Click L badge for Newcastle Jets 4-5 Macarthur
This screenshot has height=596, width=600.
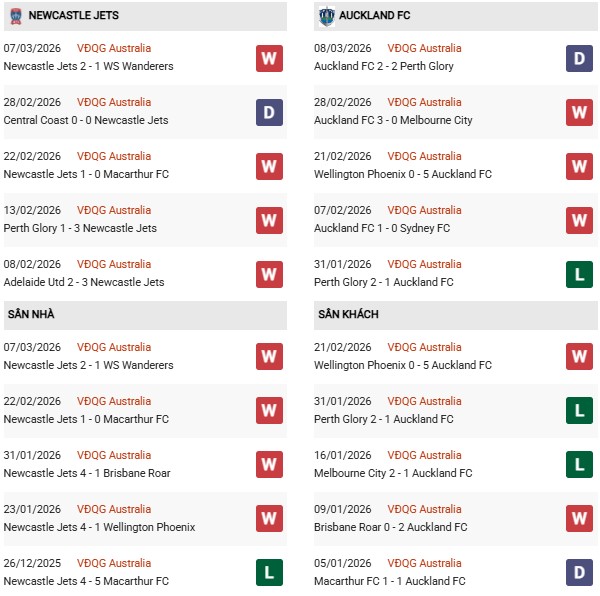(269, 573)
